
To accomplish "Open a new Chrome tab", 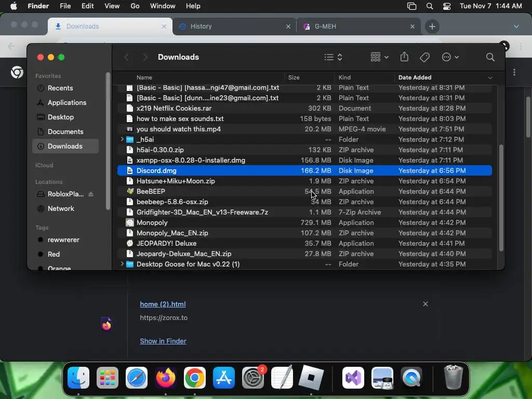I will (x=432, y=26).
